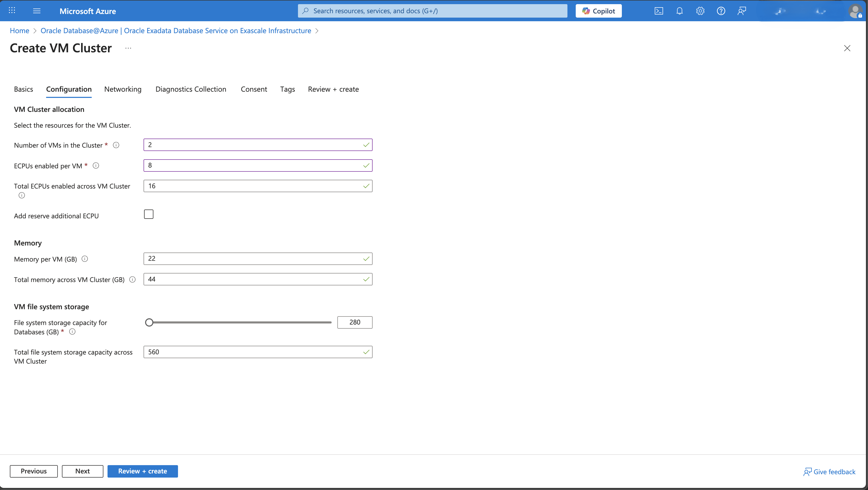Navigate Home via the breadcrumb link
Image resolution: width=868 pixels, height=490 pixels.
pos(19,31)
